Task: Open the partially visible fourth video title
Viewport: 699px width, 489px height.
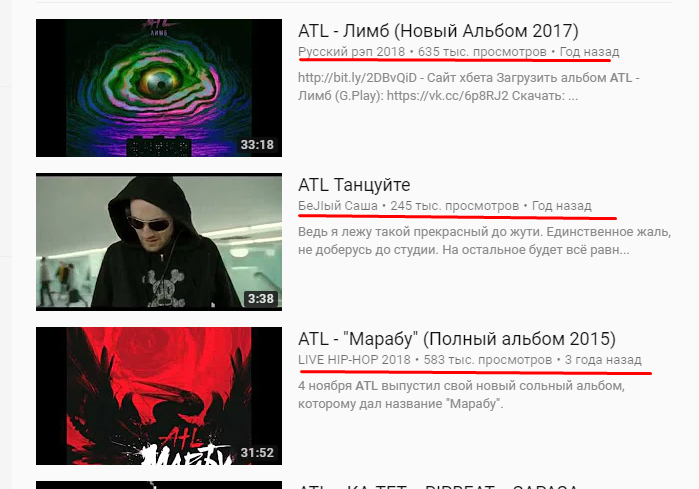Action: coord(438,486)
